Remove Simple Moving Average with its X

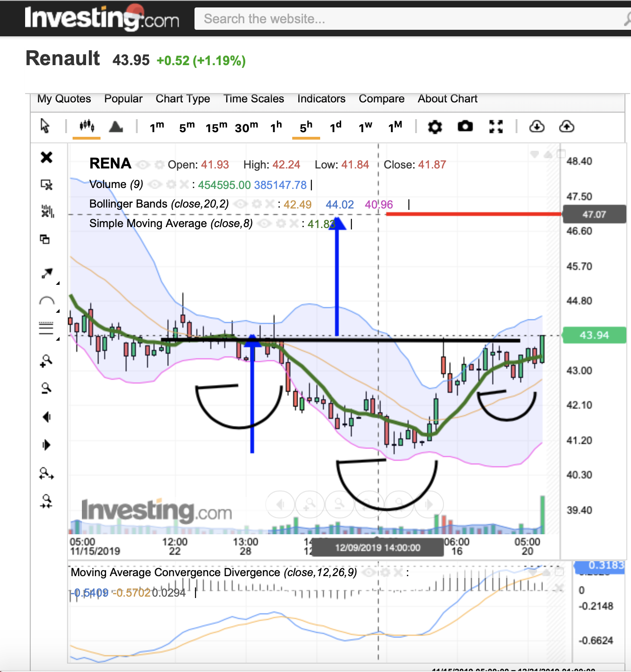click(x=294, y=224)
